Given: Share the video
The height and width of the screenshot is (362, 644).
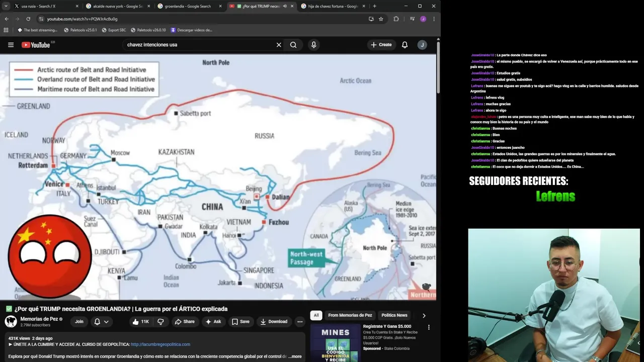Looking at the screenshot, I should click(184, 322).
